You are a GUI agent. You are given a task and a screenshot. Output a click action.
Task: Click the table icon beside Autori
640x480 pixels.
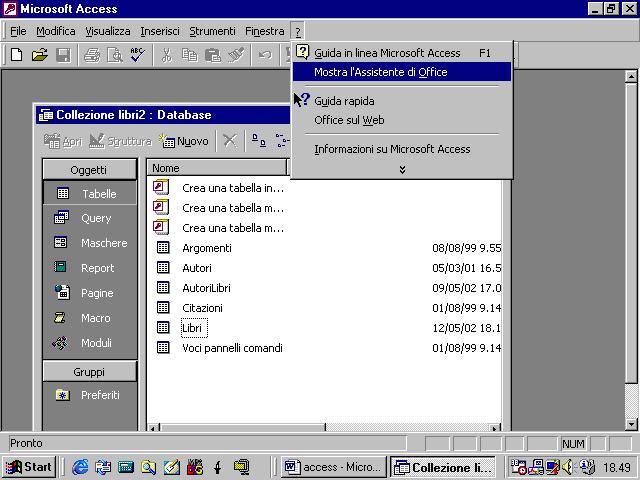[163, 268]
